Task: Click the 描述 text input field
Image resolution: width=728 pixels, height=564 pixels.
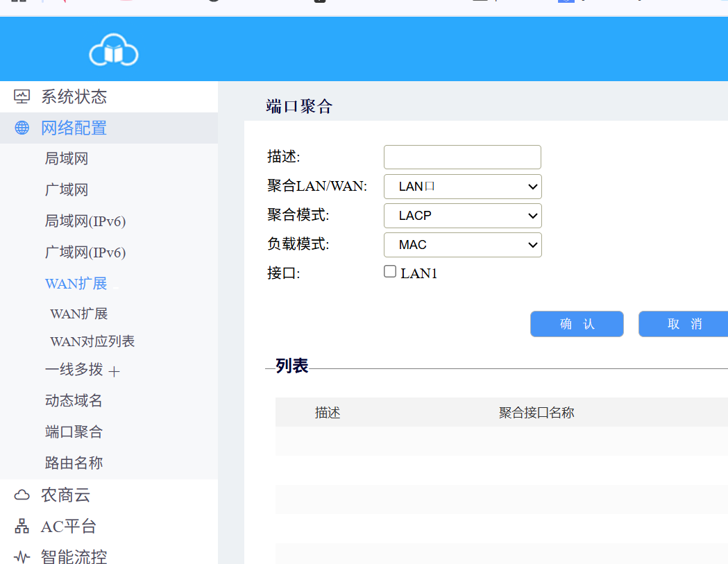Action: (462, 157)
